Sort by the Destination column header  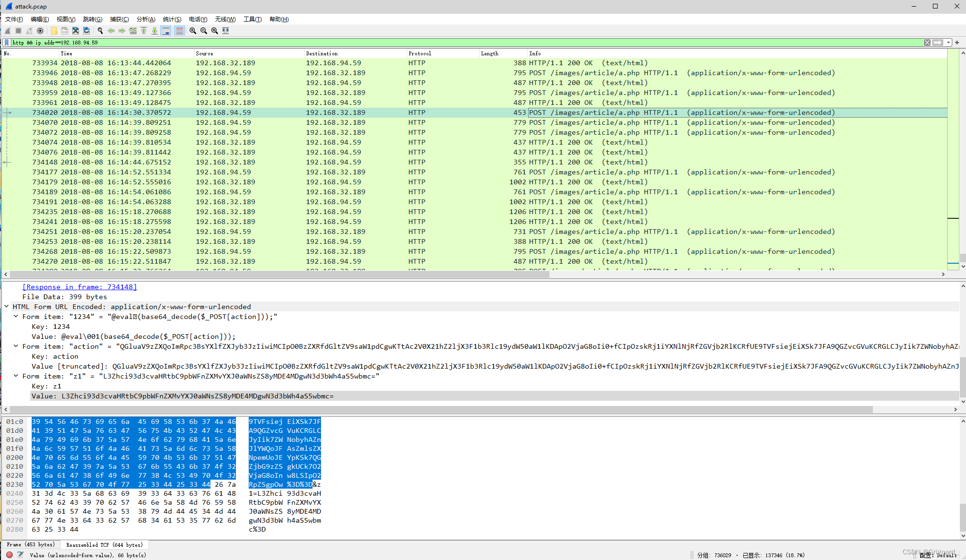point(355,53)
